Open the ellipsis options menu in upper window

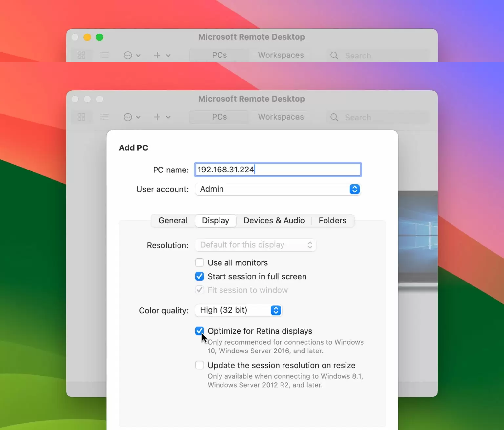[x=128, y=55]
